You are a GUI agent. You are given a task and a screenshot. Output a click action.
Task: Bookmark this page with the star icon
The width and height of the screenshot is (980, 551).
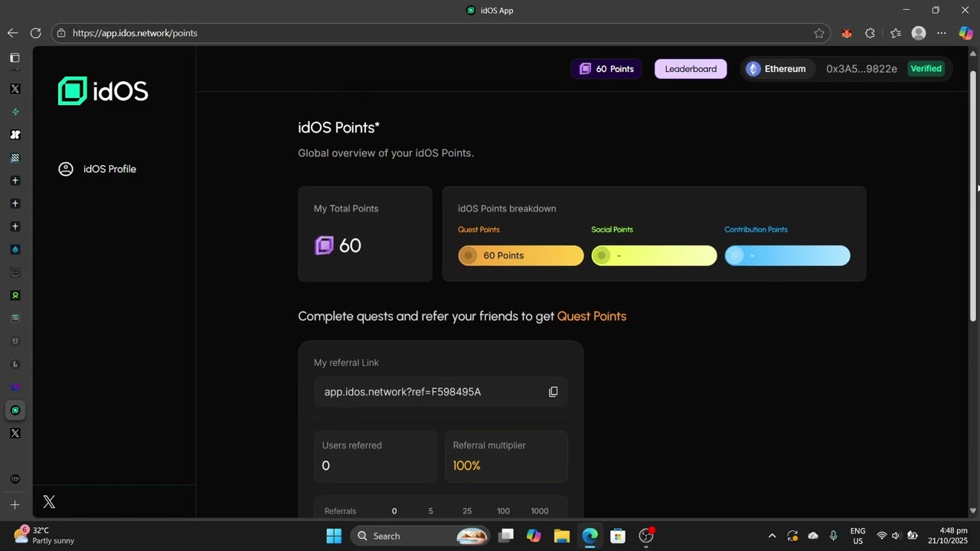point(819,33)
